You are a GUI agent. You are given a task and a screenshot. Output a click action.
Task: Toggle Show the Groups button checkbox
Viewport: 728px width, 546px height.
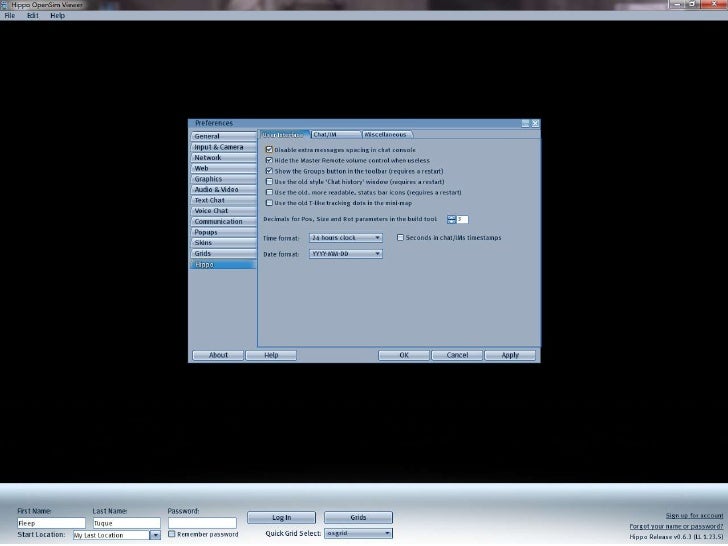269,171
